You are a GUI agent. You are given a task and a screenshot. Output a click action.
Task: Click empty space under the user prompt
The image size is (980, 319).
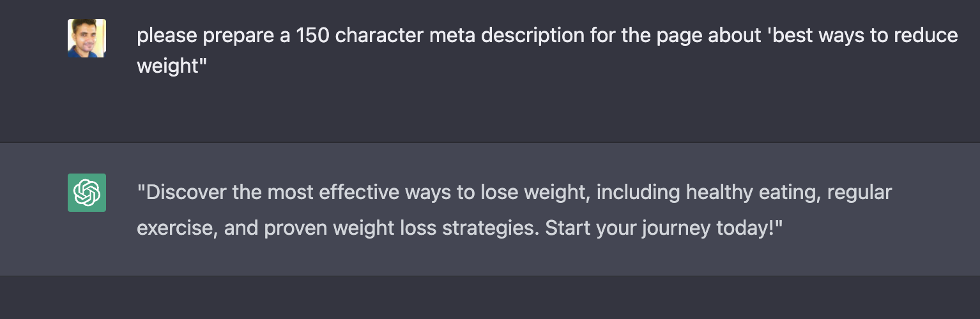click(490, 112)
